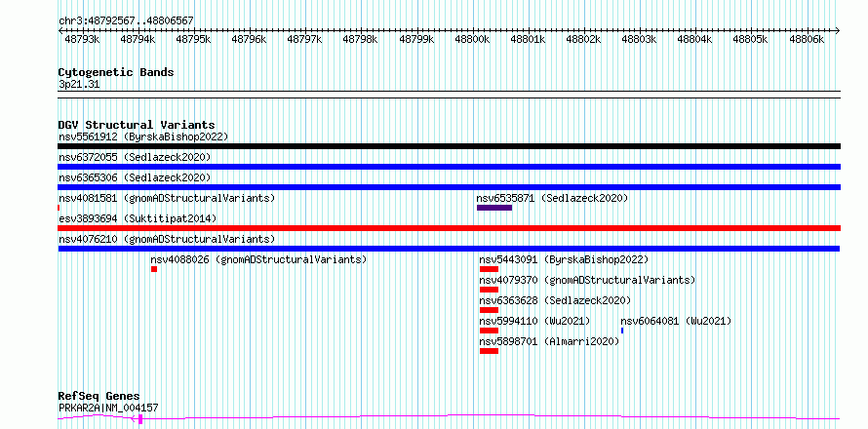Click the red nsv4079370 variant bar

point(490,290)
